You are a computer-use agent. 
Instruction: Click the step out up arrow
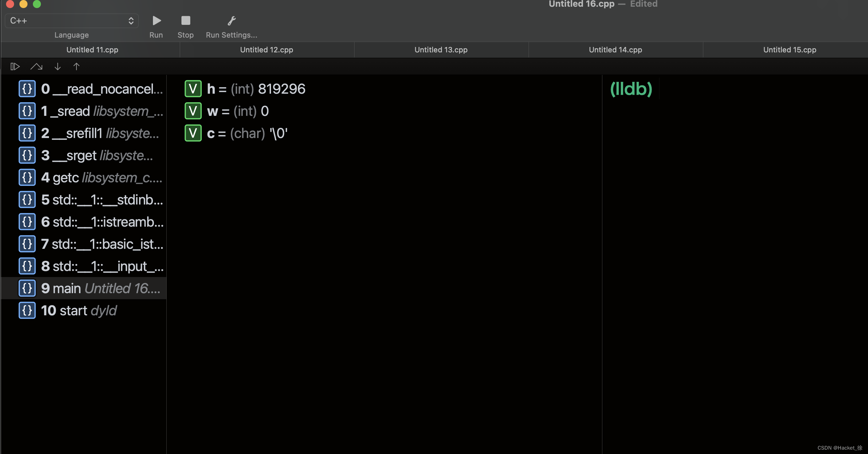coord(76,66)
